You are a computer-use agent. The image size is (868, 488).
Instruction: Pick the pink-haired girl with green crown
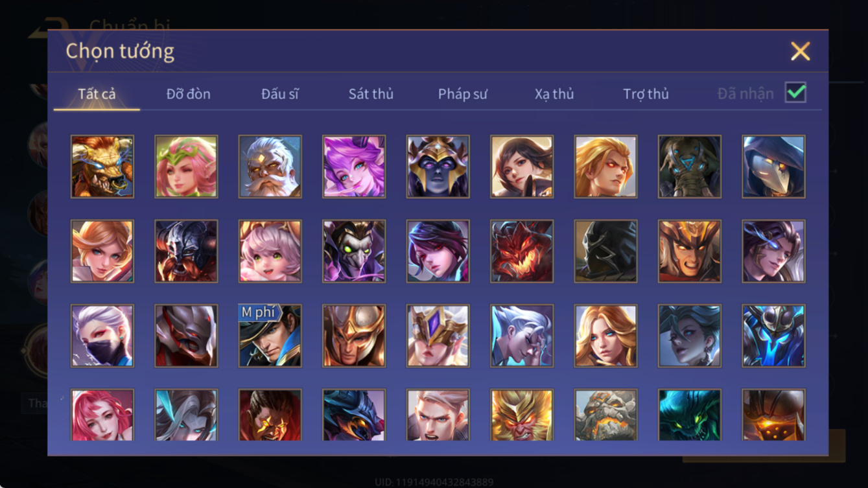click(186, 167)
